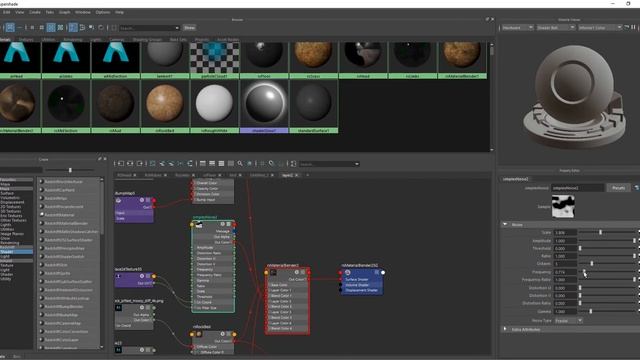The width and height of the screenshot is (640, 360).
Task: Pause the Material Viewer rendering
Action: [x=633, y=27]
